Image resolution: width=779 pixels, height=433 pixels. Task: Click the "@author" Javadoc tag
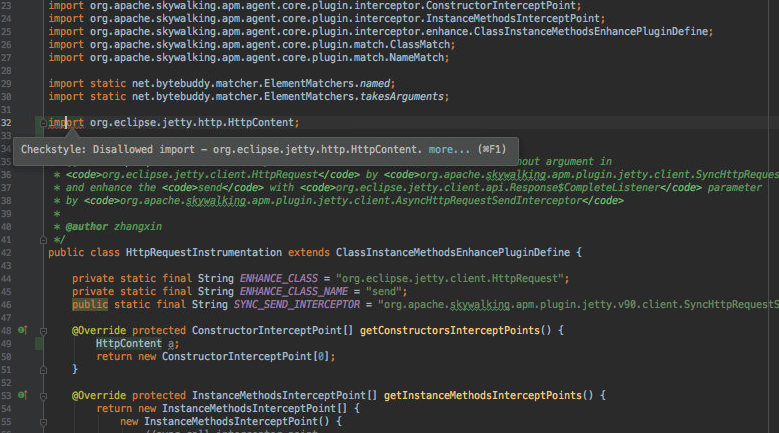[87, 226]
